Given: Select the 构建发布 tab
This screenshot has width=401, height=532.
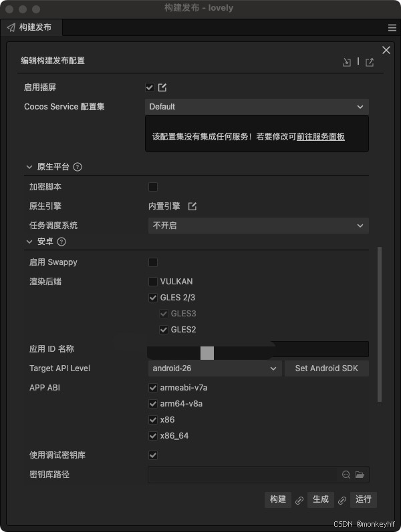Looking at the screenshot, I should tap(31, 27).
